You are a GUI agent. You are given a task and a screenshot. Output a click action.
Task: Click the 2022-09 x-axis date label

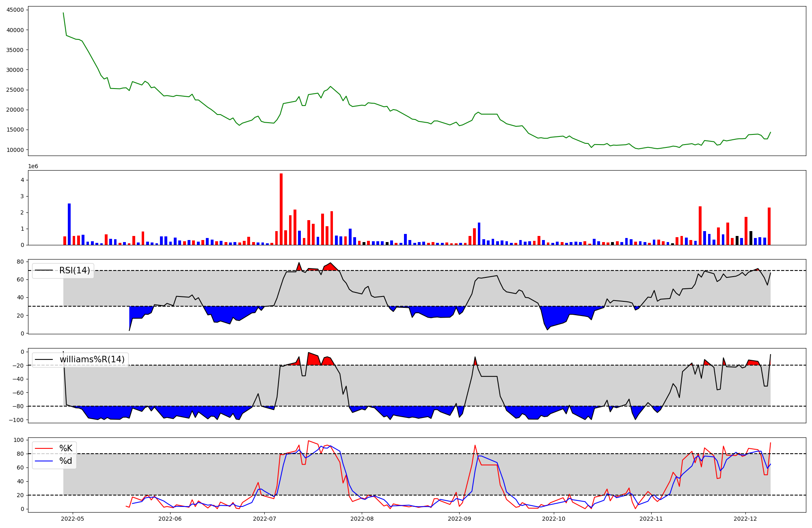coord(460,518)
